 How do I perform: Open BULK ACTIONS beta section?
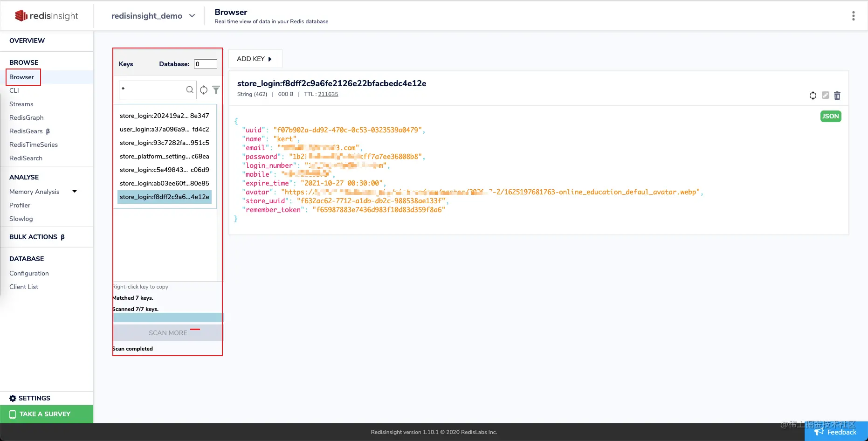[x=37, y=237]
